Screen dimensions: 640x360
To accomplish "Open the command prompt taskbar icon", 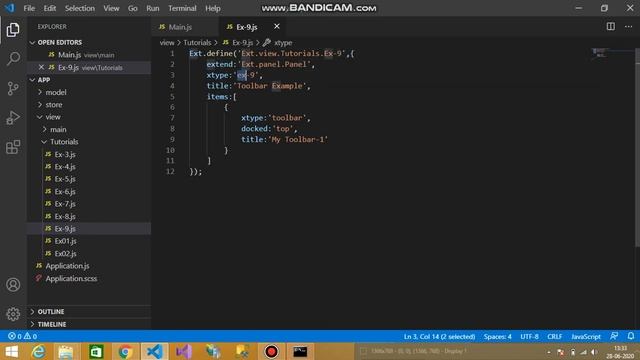I will click(300, 351).
